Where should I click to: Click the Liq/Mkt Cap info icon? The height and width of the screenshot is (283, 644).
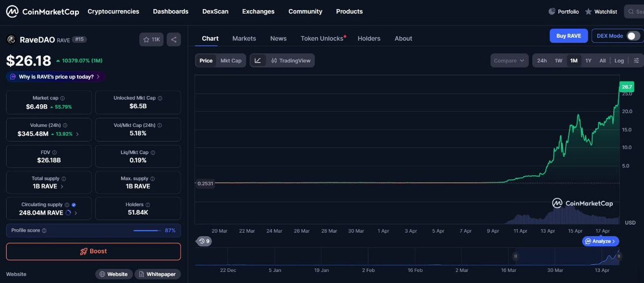pos(153,153)
